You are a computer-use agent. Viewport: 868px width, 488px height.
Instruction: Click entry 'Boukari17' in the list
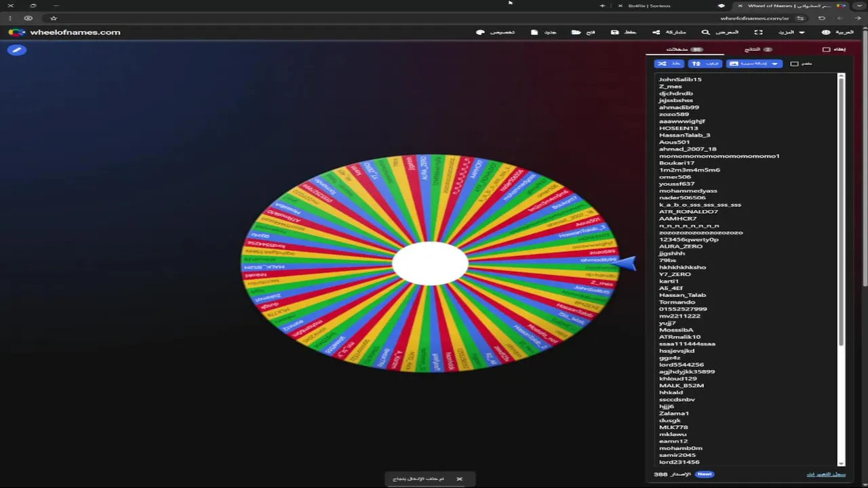point(677,163)
